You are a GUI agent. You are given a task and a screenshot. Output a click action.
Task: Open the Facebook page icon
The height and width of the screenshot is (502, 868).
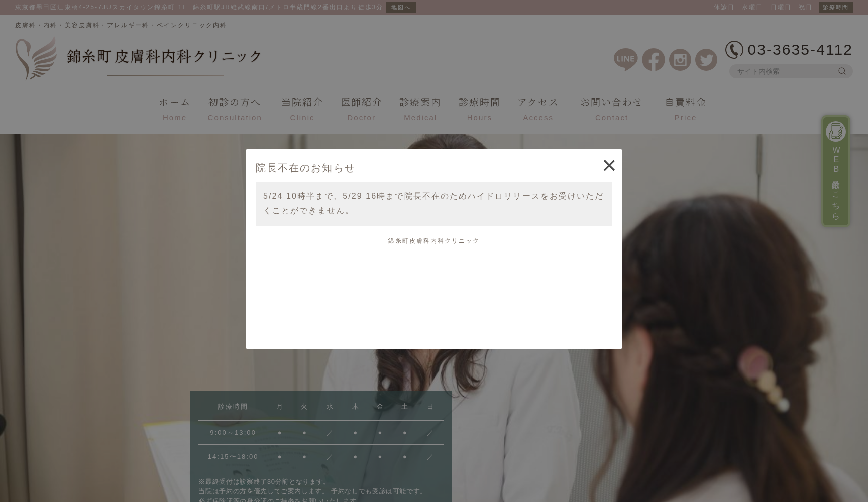click(x=653, y=60)
